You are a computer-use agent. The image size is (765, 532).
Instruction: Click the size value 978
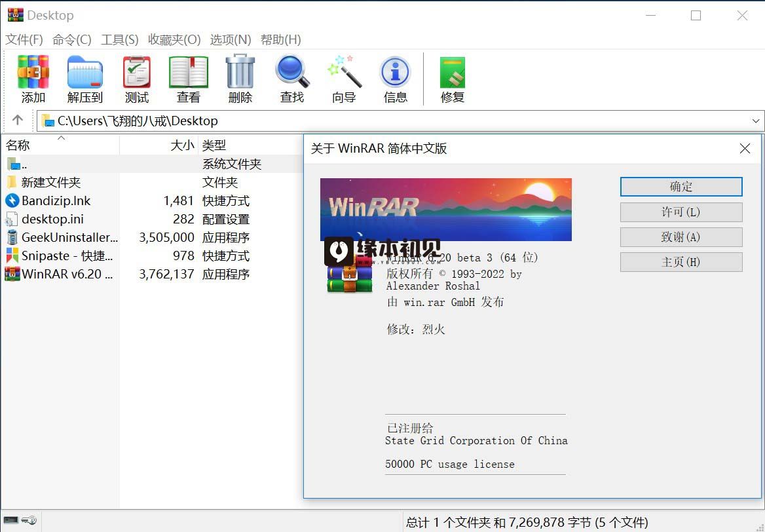[183, 256]
